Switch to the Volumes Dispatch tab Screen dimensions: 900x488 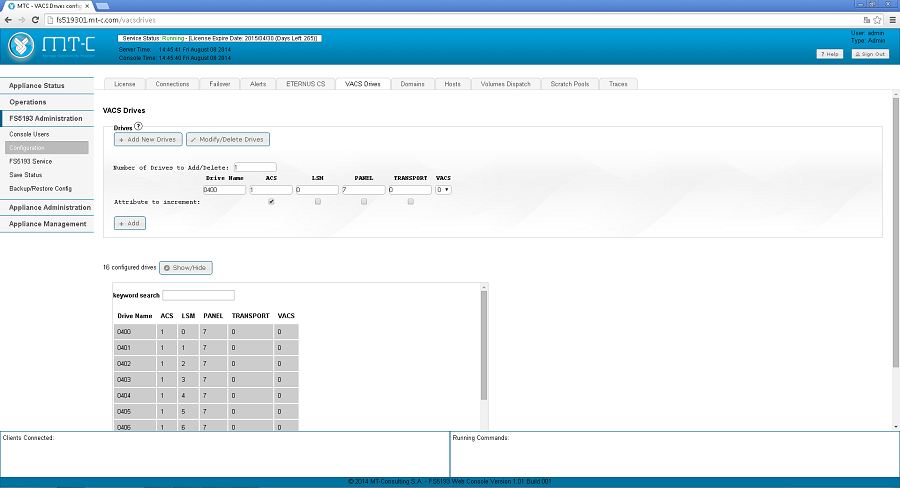(x=506, y=84)
